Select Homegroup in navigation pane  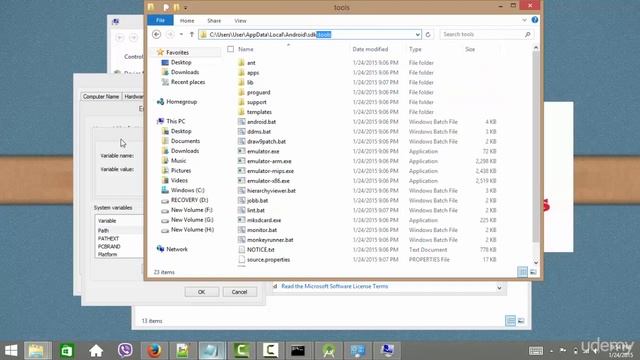click(182, 102)
